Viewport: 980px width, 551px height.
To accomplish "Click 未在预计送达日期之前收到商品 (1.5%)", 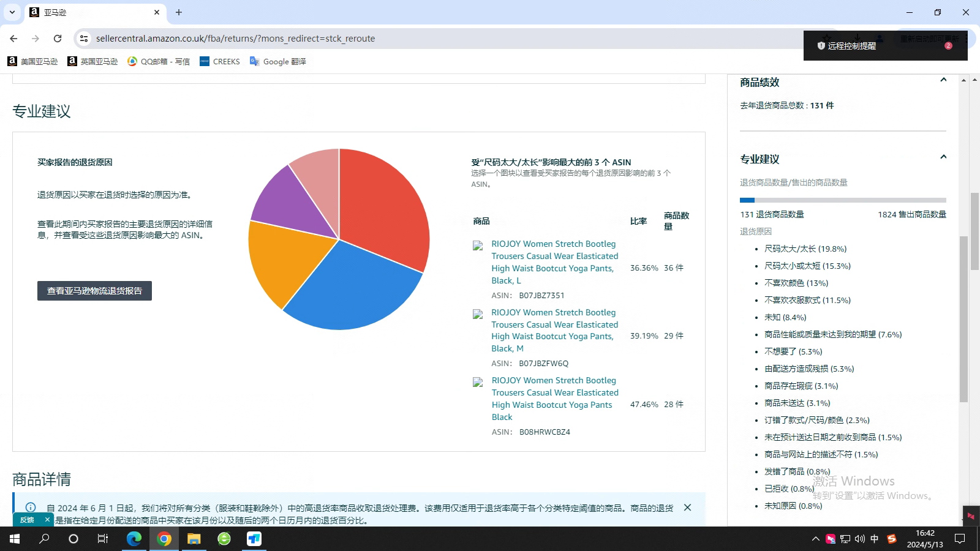I will point(833,438).
